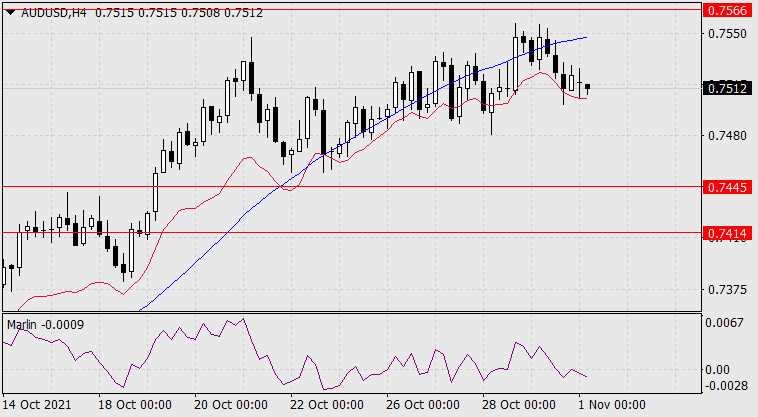Viewport: 758px width, 417px height.
Task: Select the 0.7445 red price level label
Action: (727, 187)
